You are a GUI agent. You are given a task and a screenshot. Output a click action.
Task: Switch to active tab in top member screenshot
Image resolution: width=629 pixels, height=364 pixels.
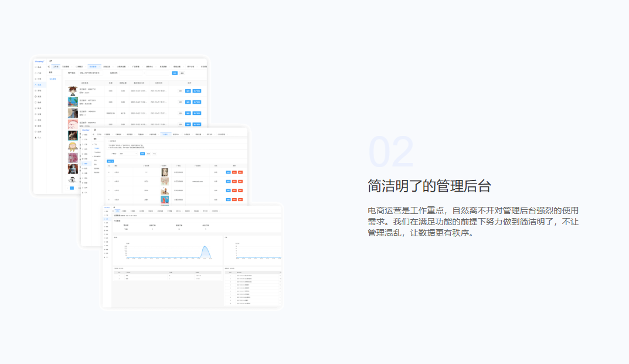pyautogui.click(x=94, y=67)
